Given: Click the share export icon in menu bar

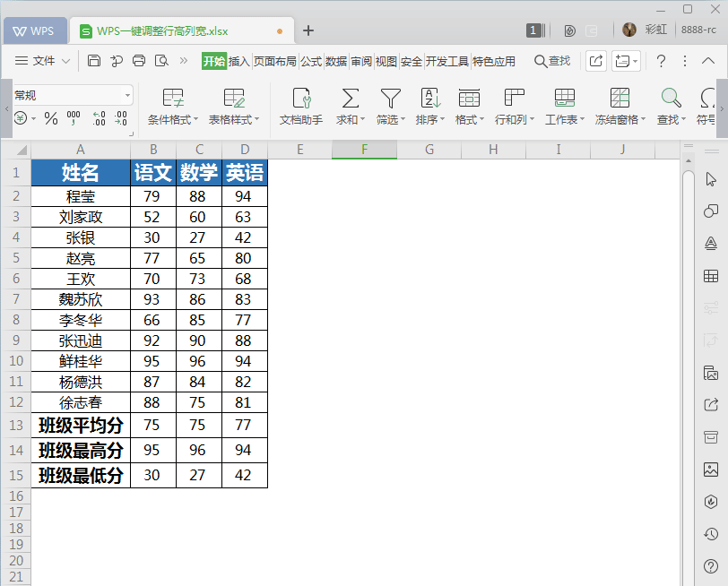Looking at the screenshot, I should (x=596, y=61).
